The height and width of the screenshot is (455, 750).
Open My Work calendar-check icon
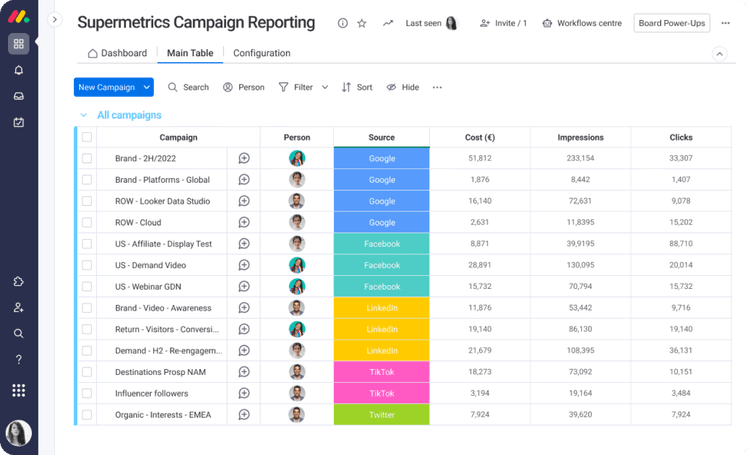click(19, 122)
